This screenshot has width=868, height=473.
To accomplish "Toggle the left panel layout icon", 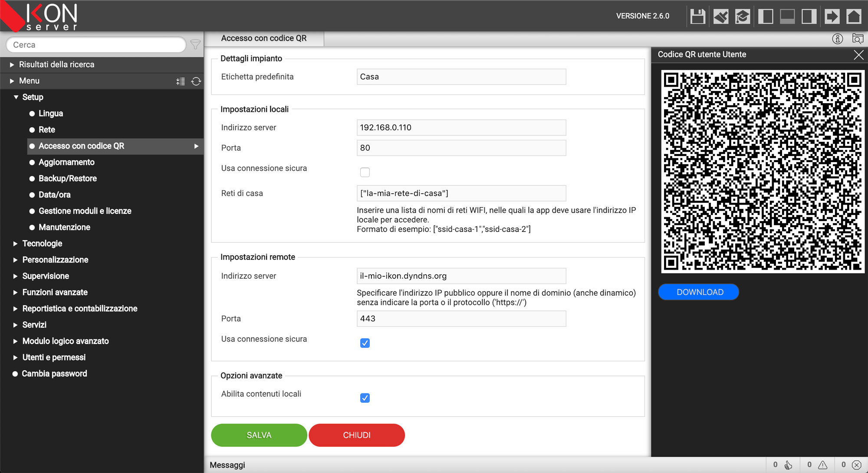I will tap(766, 16).
